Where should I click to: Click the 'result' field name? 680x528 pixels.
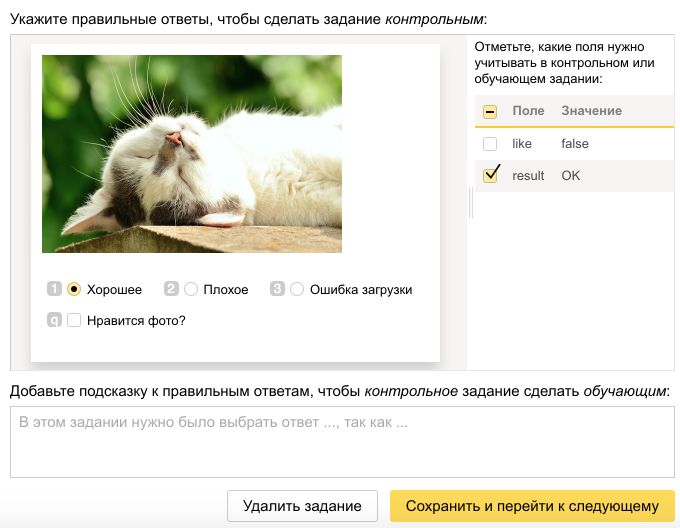[x=528, y=176]
